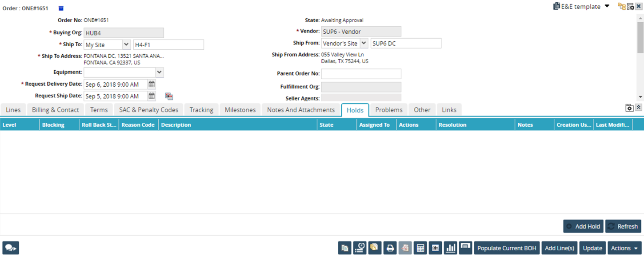Click the snapshot camera icon above grid
Image resolution: width=644 pixels, height=257 pixels.
[629, 108]
